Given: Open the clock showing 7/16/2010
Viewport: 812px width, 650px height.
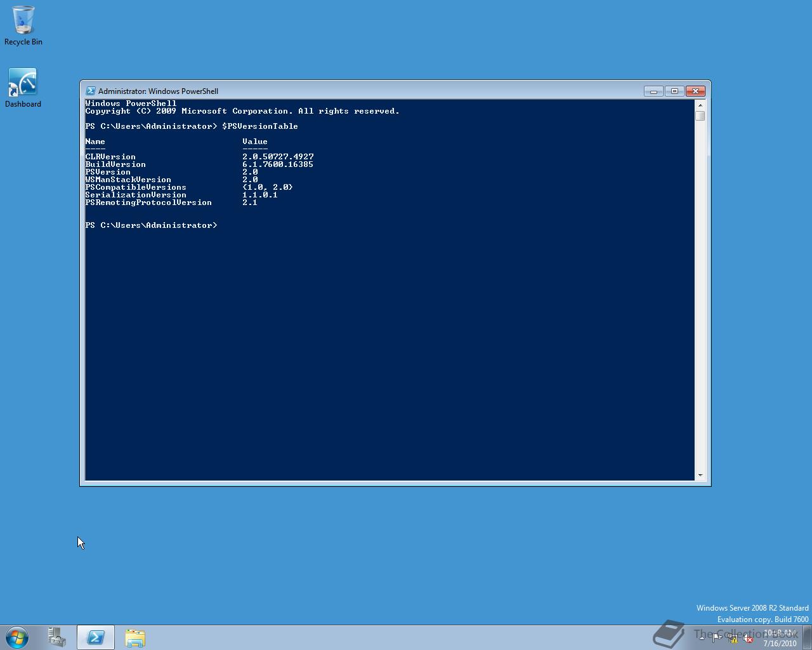Looking at the screenshot, I should pyautogui.click(x=780, y=638).
